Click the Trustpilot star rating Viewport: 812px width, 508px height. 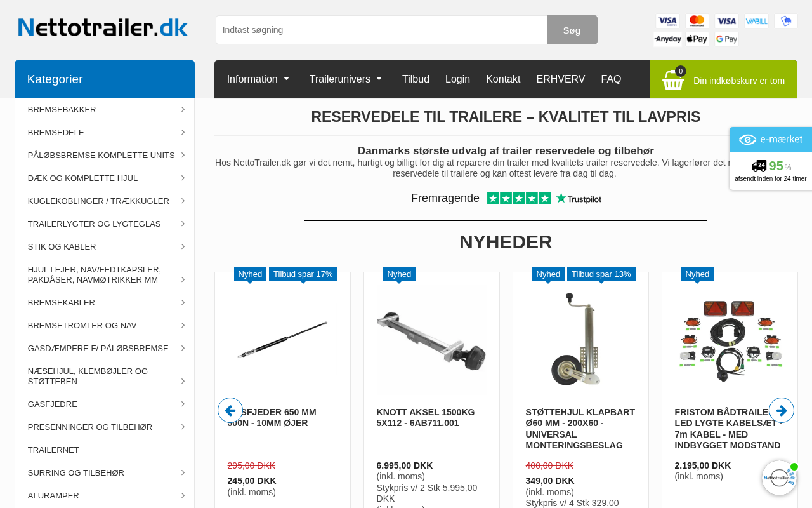[x=519, y=198]
